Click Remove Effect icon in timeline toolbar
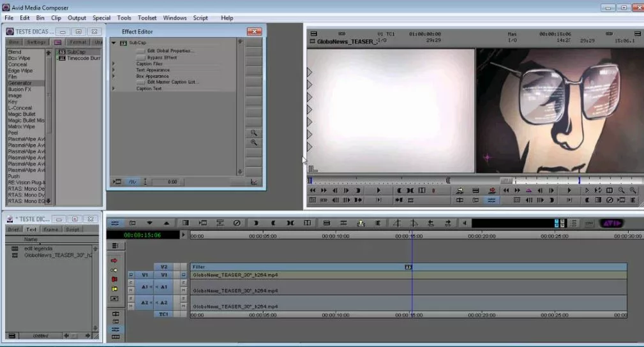 (237, 223)
